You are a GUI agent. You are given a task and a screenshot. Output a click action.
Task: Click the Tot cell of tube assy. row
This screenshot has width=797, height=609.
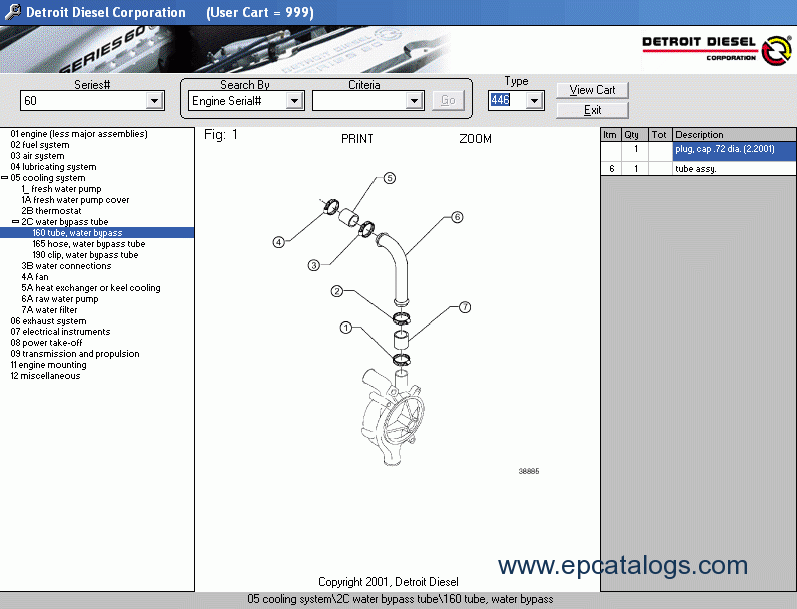[661, 169]
